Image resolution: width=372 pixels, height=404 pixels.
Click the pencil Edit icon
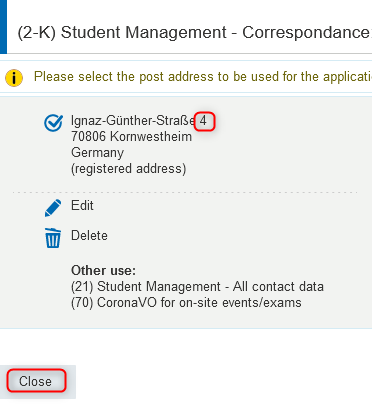pyautogui.click(x=53, y=208)
